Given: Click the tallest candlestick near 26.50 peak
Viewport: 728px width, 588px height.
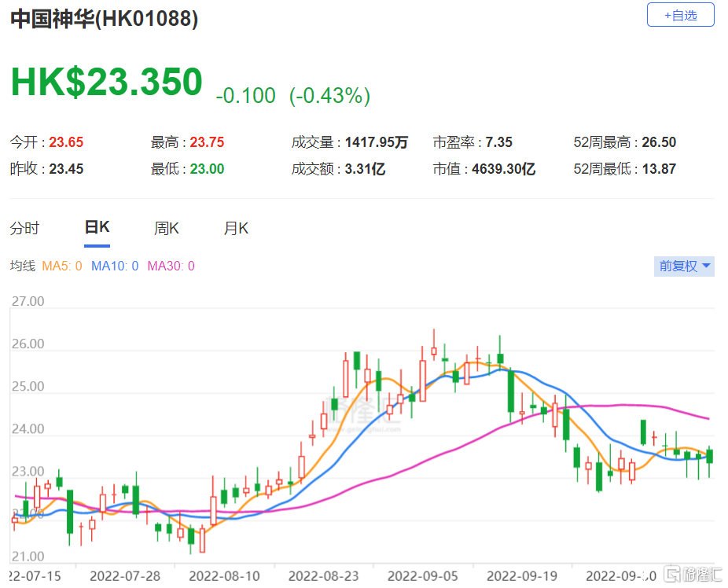Looking at the screenshot, I should click(x=434, y=344).
